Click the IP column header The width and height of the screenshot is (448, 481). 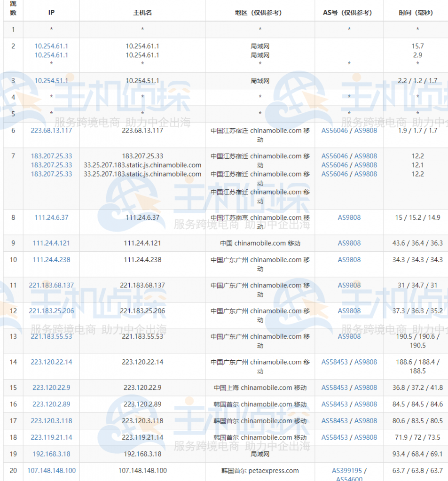(x=51, y=13)
